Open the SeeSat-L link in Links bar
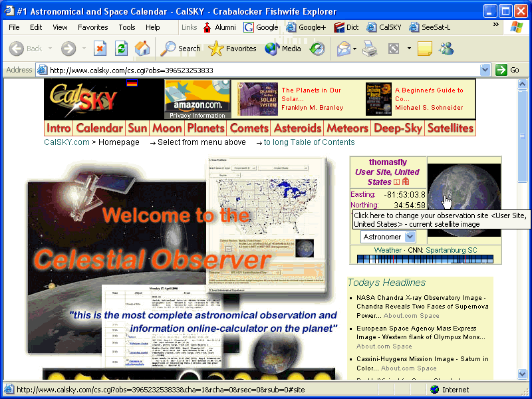The image size is (532, 399). [x=430, y=27]
